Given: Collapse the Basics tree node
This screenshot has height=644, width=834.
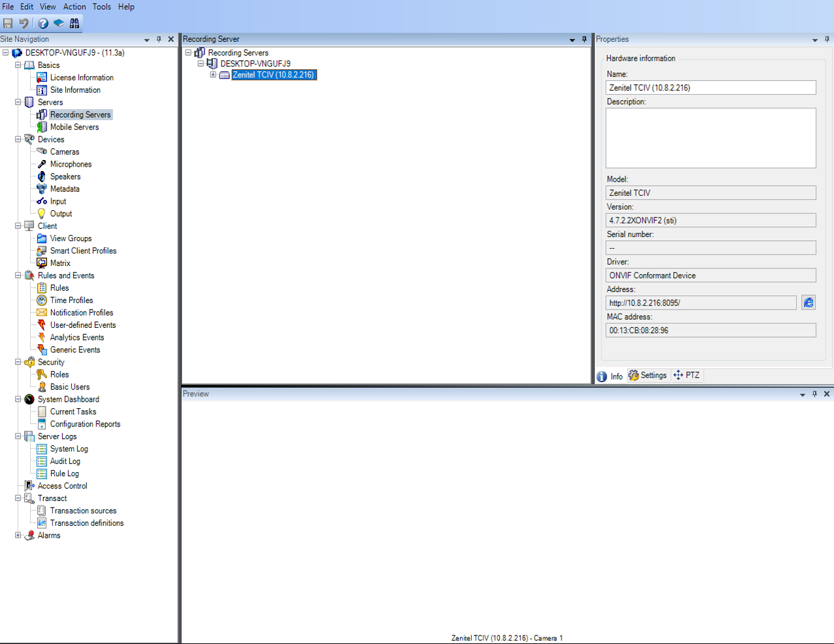Looking at the screenshot, I should click(x=18, y=65).
